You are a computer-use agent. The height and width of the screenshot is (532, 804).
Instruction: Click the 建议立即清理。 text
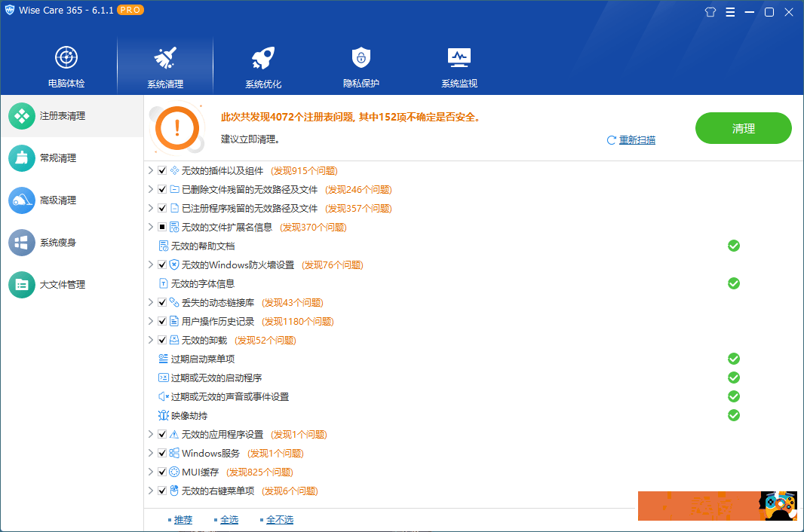250,139
